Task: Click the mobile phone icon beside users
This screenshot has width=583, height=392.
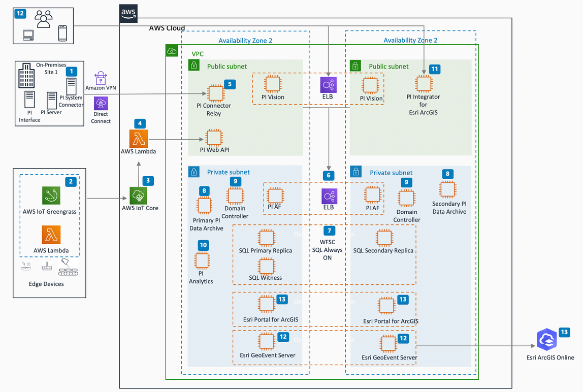Action: (x=62, y=33)
